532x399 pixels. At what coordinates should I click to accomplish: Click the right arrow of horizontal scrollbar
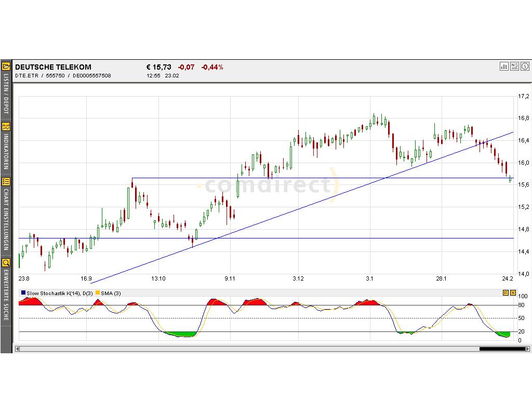tap(527, 349)
